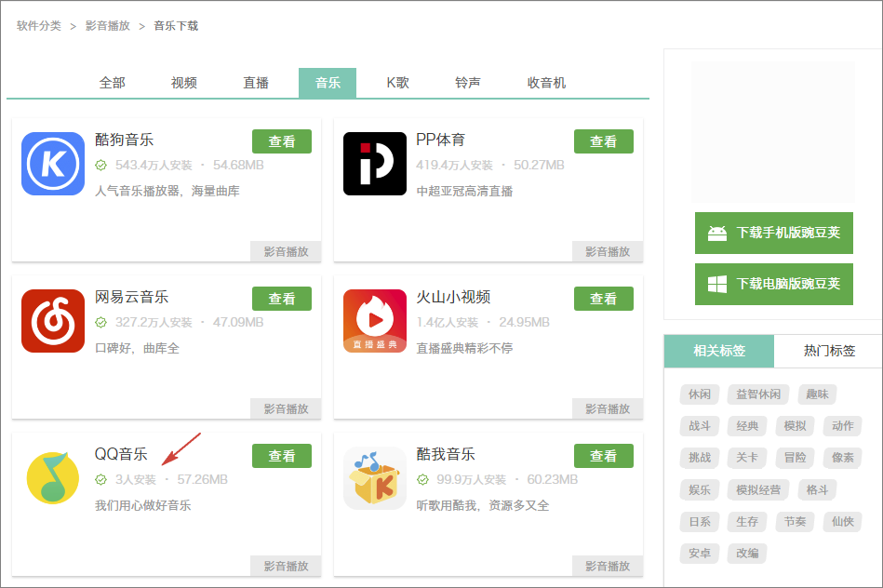This screenshot has width=883, height=588.
Task: Open the 软件分类 breadcrumb link
Action: pyautogui.click(x=39, y=26)
